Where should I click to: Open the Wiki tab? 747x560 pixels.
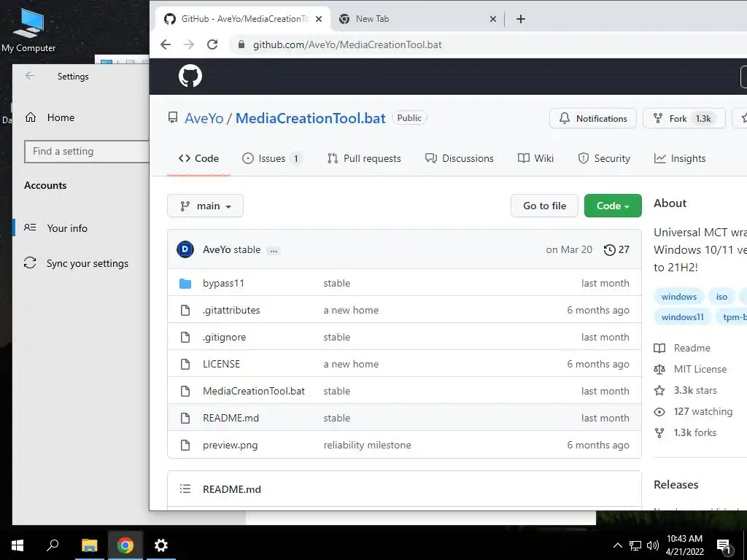tap(535, 158)
